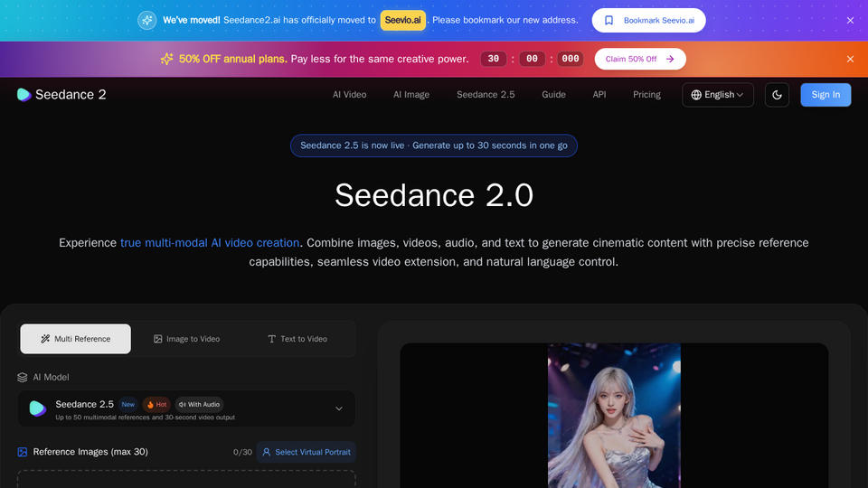This screenshot has width=868, height=488.
Task: Click the 30 countdown timer box
Action: point(494,60)
